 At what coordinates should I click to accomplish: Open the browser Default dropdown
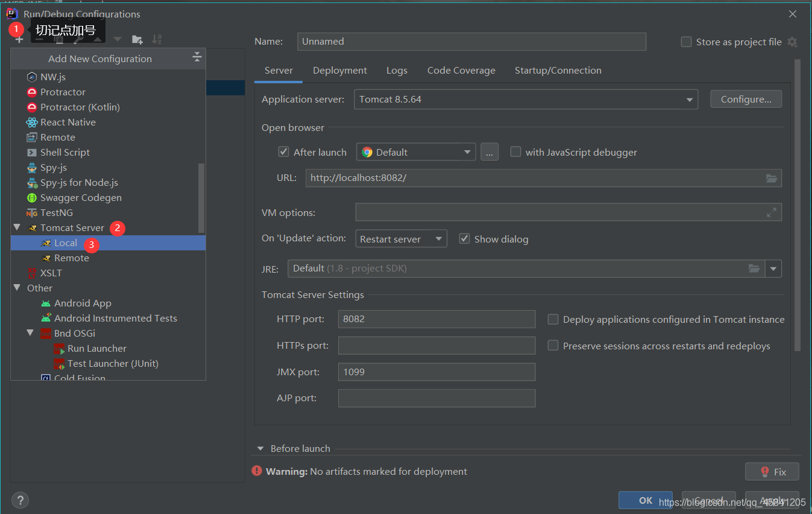coord(416,152)
